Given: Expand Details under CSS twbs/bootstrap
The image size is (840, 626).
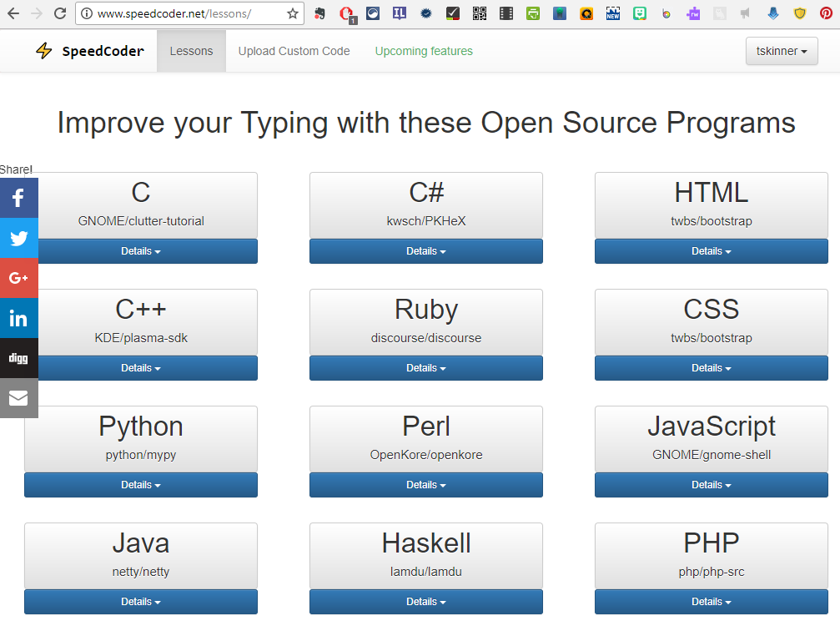Looking at the screenshot, I should 712,368.
